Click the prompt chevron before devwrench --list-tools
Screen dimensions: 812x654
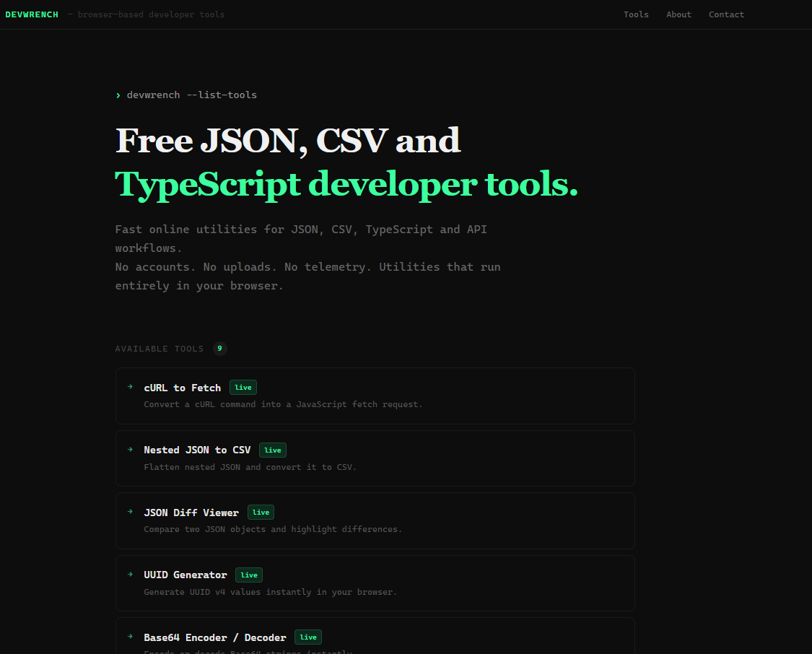118,95
